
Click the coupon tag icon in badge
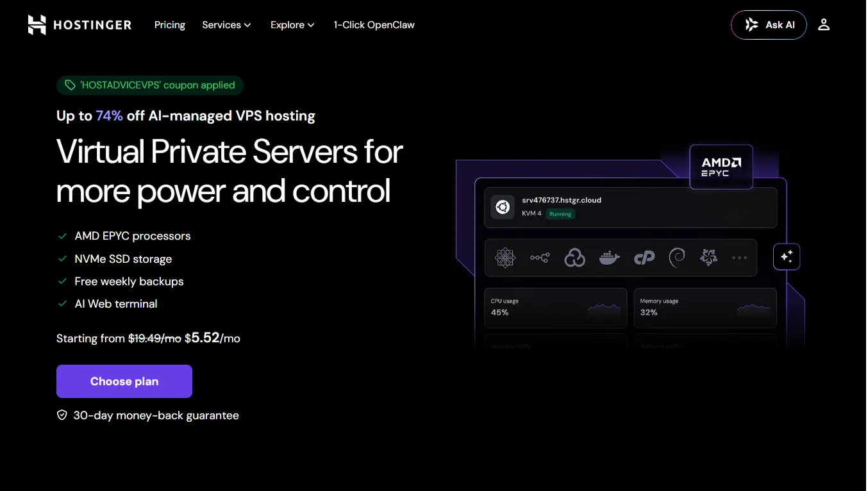70,85
